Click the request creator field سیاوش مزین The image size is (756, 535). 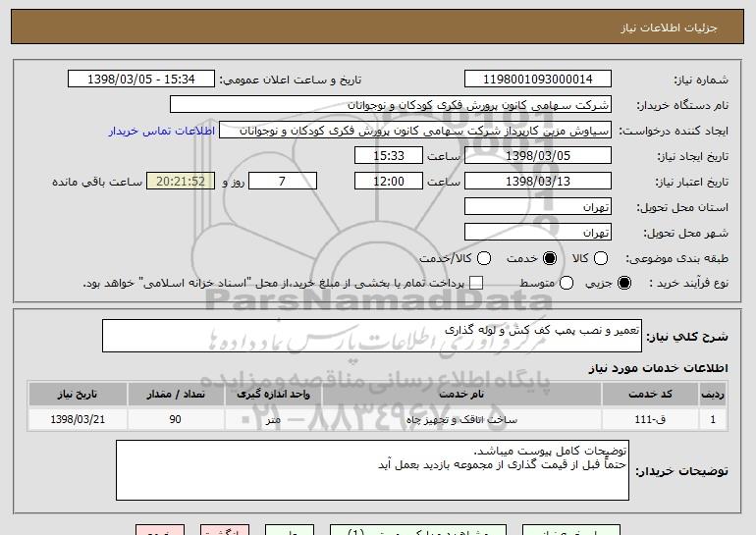415,131
